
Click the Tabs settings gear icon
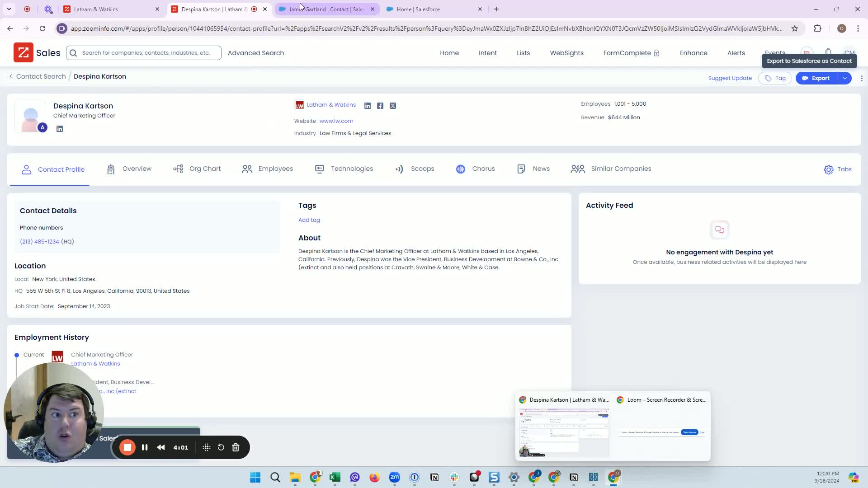click(828, 169)
